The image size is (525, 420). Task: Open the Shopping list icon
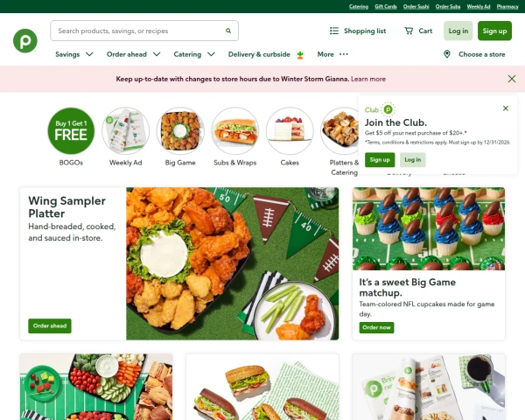[x=334, y=31]
